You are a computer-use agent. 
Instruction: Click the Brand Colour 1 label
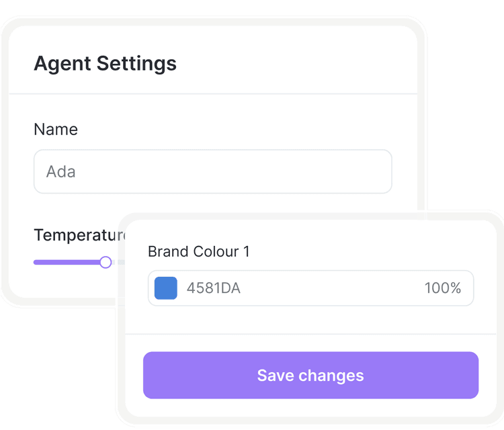(x=198, y=251)
